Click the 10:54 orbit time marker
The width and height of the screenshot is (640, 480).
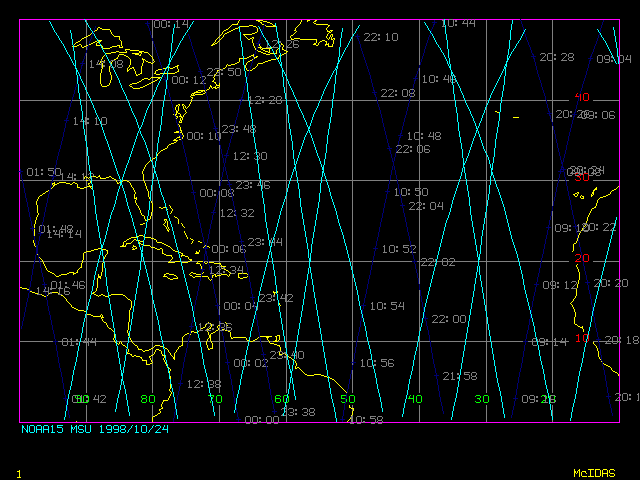(387, 306)
